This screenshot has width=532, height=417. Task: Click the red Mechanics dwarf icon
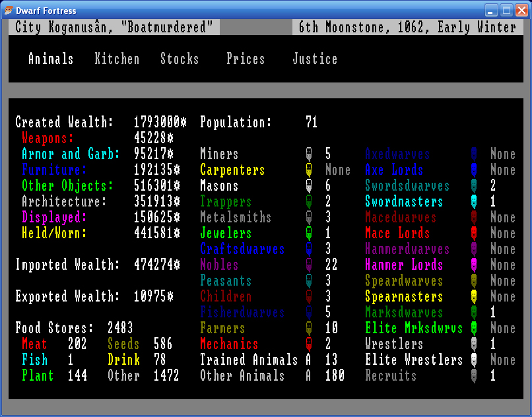[309, 344]
